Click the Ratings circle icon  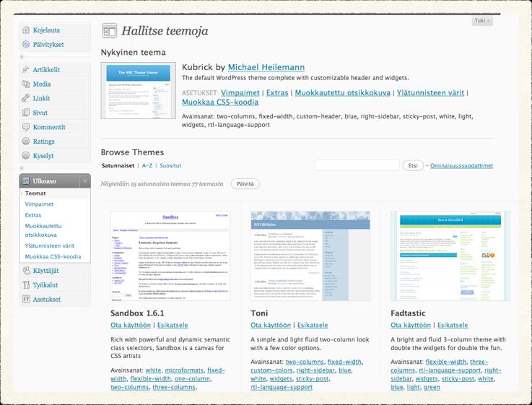(26, 141)
